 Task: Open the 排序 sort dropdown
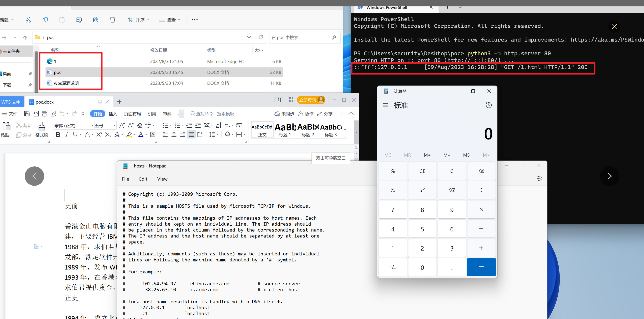pyautogui.click(x=138, y=20)
